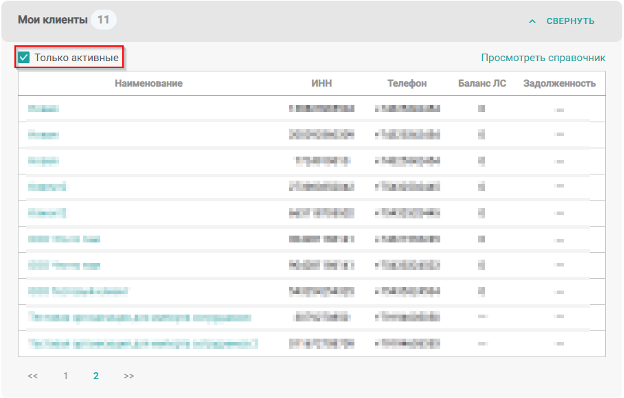Jump to first page with '<<'
The height and width of the screenshot is (398, 624).
click(x=33, y=376)
